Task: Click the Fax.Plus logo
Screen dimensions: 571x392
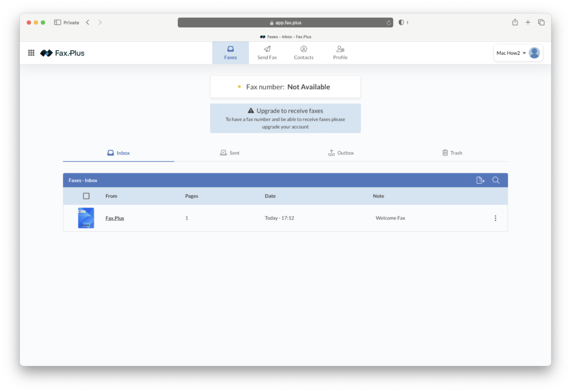Action: click(x=62, y=53)
